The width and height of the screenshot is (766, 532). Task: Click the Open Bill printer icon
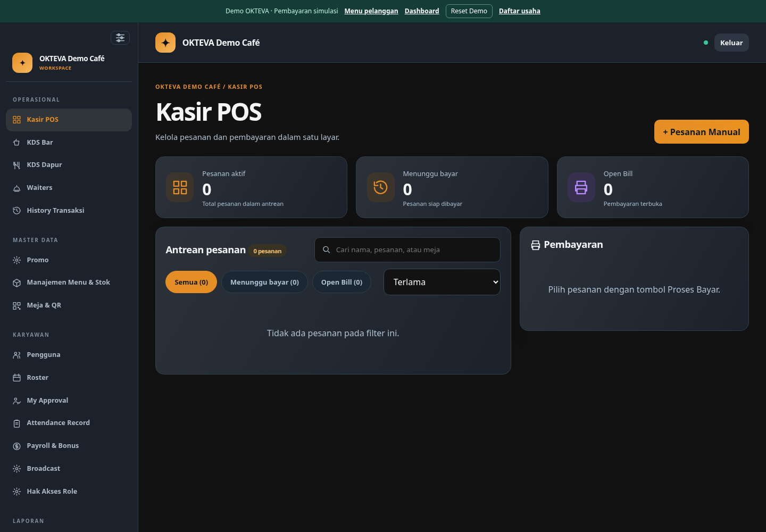tap(581, 187)
